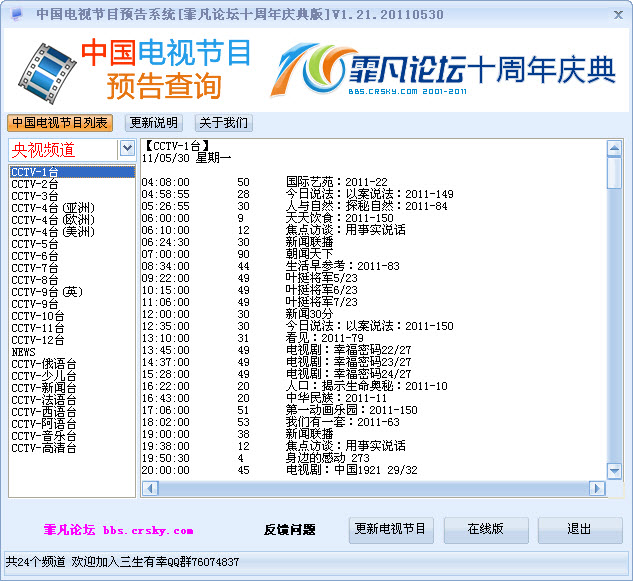Click the 退出 button
This screenshot has width=633, height=581.
[579, 529]
